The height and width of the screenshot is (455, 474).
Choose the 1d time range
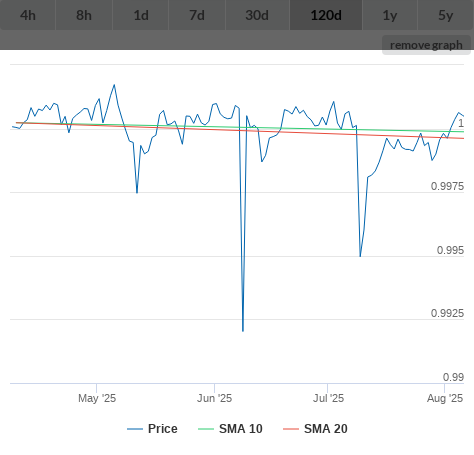141,15
